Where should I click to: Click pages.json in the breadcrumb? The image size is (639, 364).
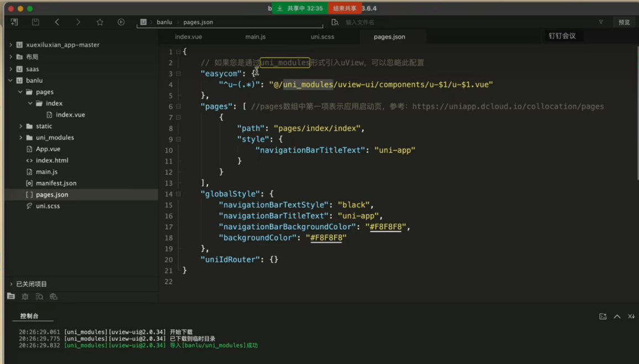click(198, 22)
